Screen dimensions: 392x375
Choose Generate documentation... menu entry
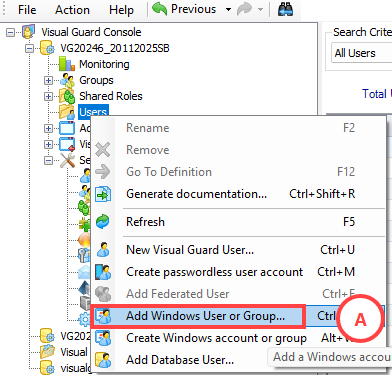point(239,194)
